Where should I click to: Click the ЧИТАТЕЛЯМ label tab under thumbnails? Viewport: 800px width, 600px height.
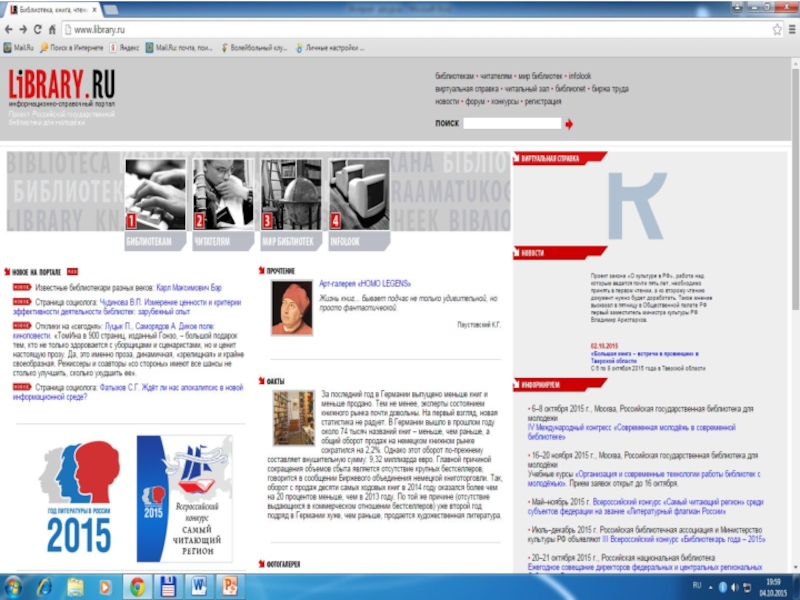[223, 241]
